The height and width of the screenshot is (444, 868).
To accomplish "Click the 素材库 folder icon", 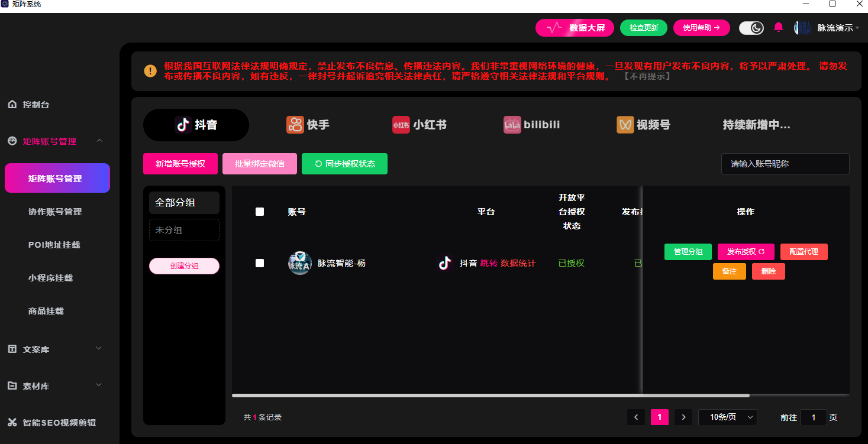I will coord(12,386).
